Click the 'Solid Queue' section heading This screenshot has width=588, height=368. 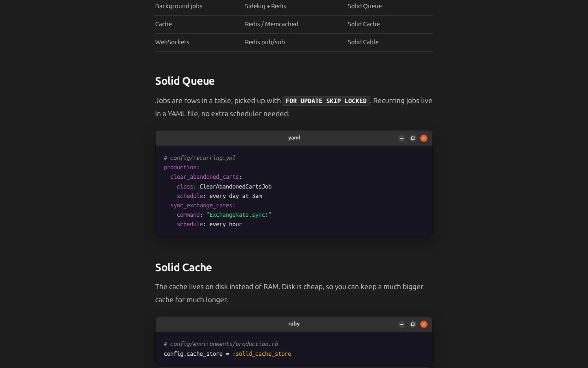click(x=185, y=81)
